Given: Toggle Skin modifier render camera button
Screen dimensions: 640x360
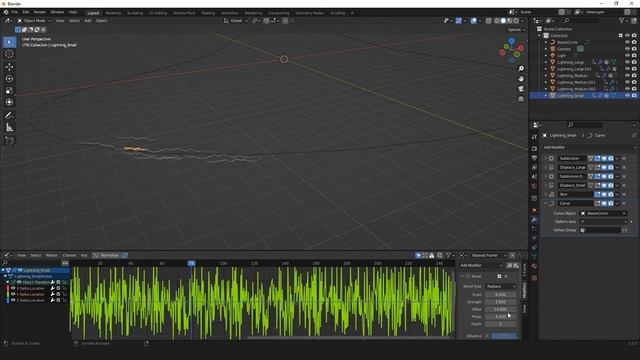Looking at the screenshot, I should (x=611, y=194).
